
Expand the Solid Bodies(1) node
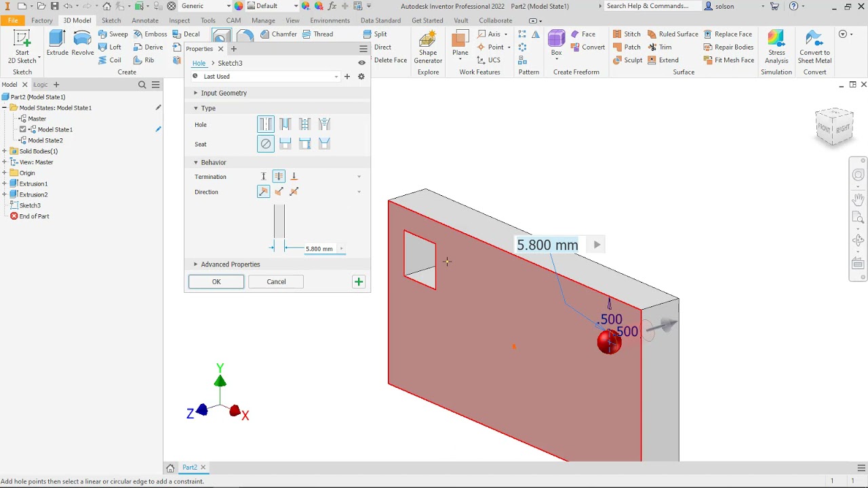tap(4, 151)
